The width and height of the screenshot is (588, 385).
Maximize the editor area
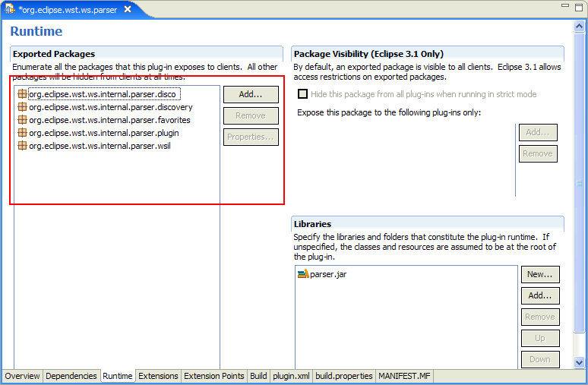(579, 7)
